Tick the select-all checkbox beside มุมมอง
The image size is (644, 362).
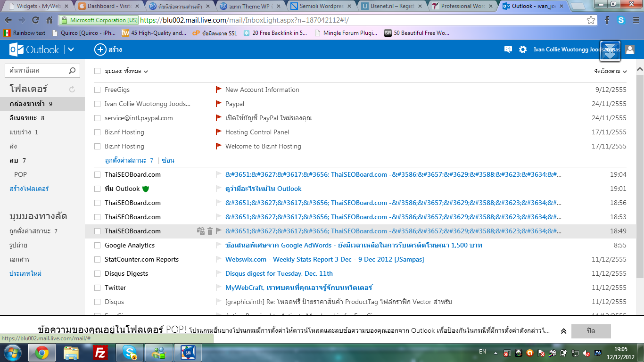(x=97, y=71)
